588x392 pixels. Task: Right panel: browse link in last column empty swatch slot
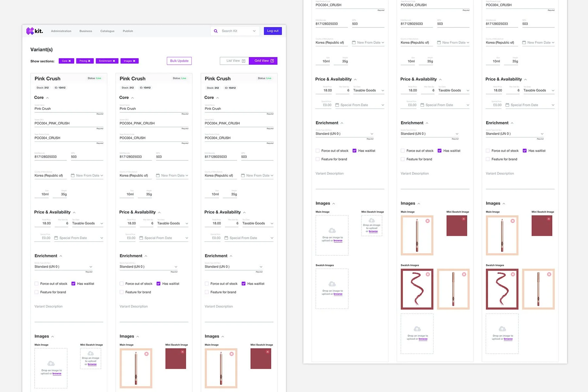(x=508, y=339)
